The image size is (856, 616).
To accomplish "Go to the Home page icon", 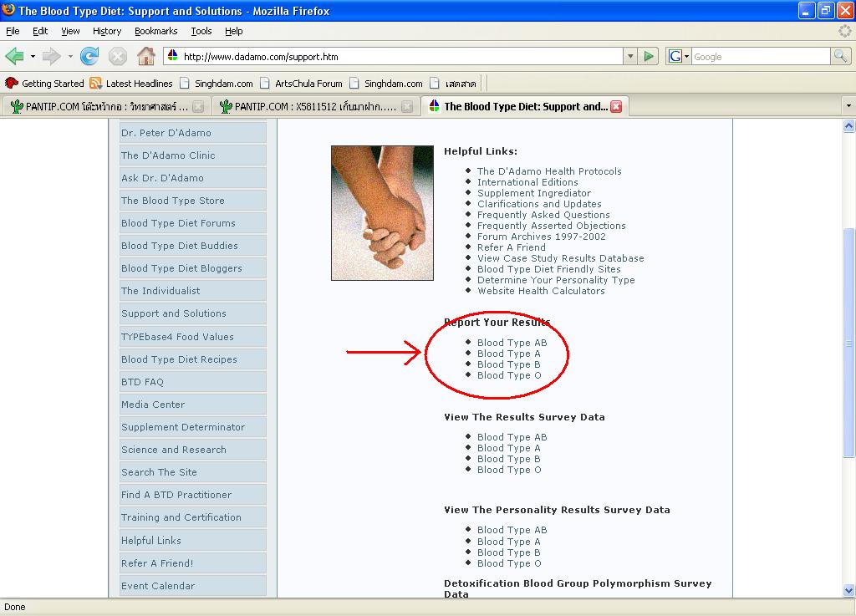I will click(x=145, y=56).
